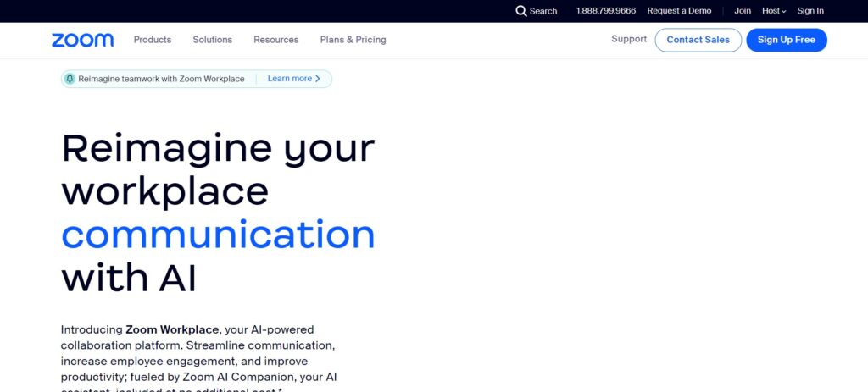Image resolution: width=868 pixels, height=392 pixels.
Task: Open the Products menu
Action: pos(153,40)
